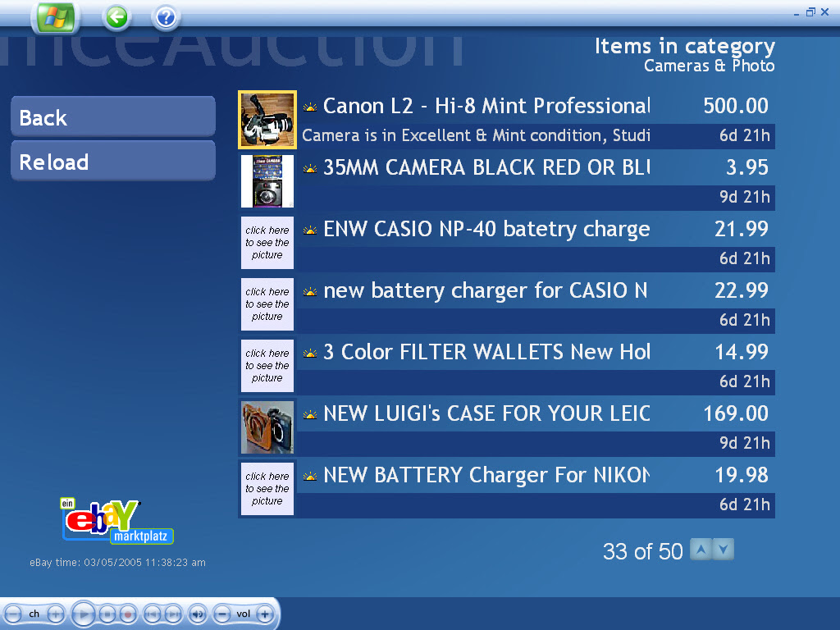Decrease volume with the vol minus button
The image size is (840, 630).
point(222,614)
